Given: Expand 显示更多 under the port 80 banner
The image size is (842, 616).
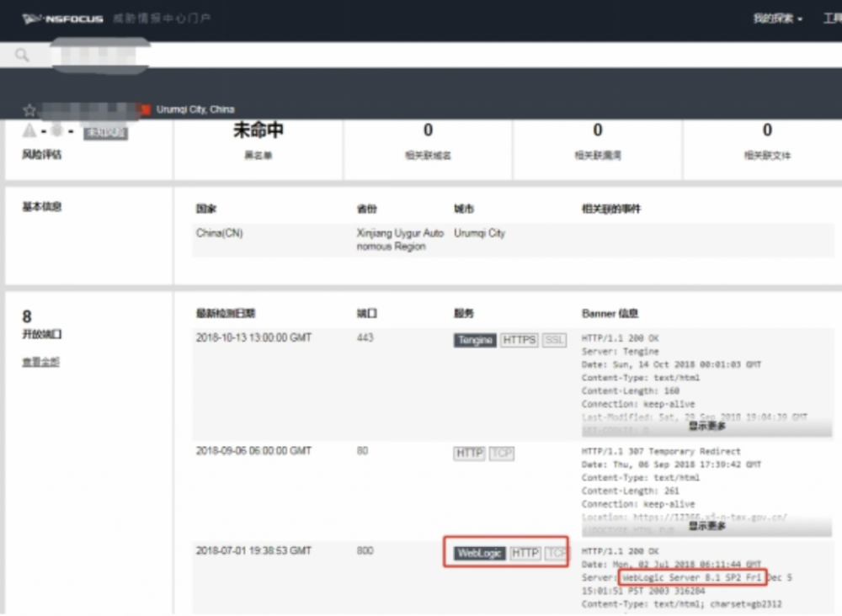Looking at the screenshot, I should [x=706, y=525].
